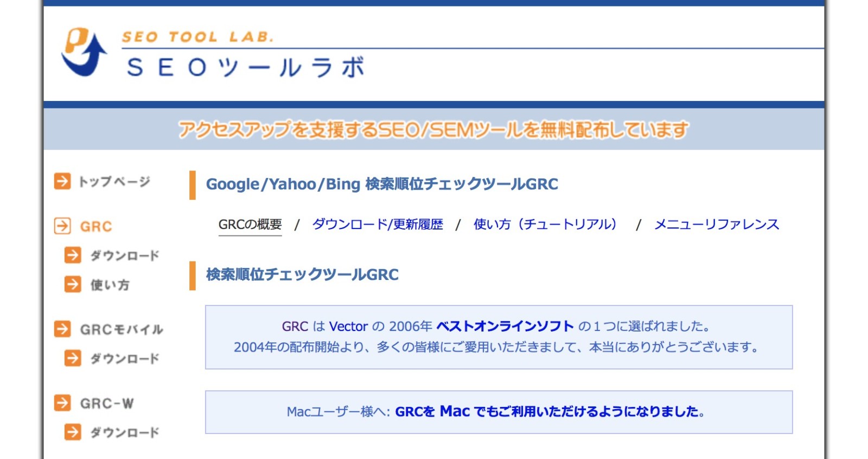Screen dimensions: 868x459
Task: Select the GRCの概要 tab
Action: click(250, 225)
